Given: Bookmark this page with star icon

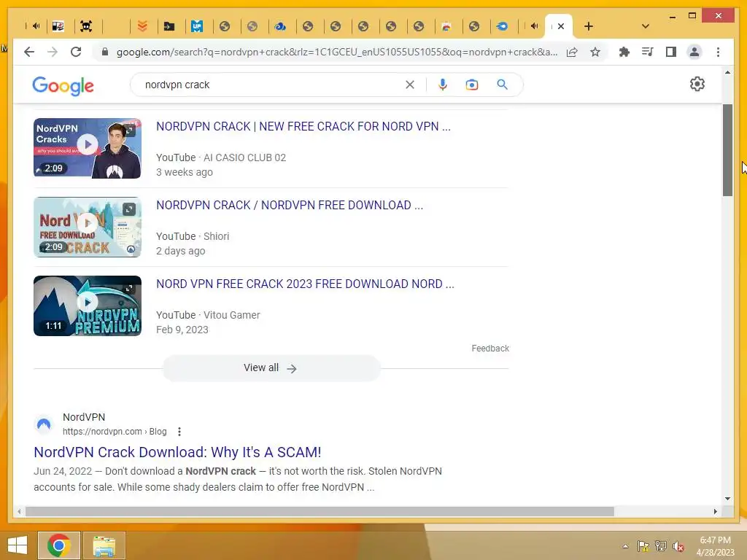Looking at the screenshot, I should tap(595, 52).
